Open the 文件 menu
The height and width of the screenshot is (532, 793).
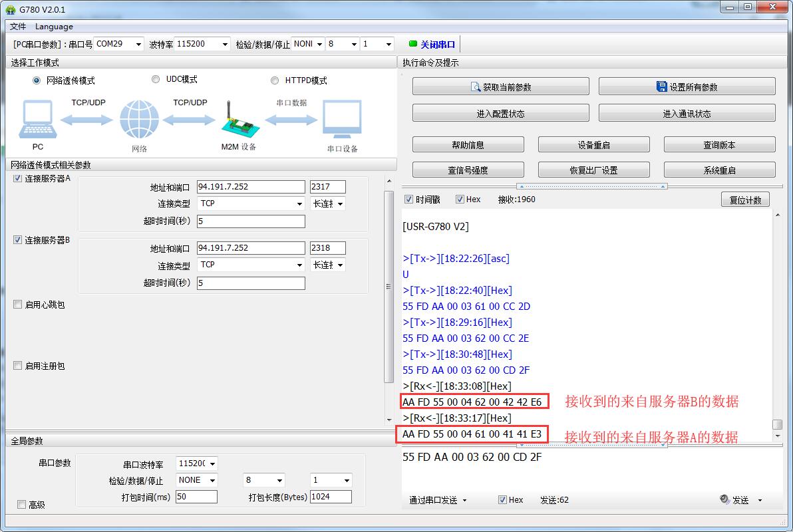pos(18,27)
